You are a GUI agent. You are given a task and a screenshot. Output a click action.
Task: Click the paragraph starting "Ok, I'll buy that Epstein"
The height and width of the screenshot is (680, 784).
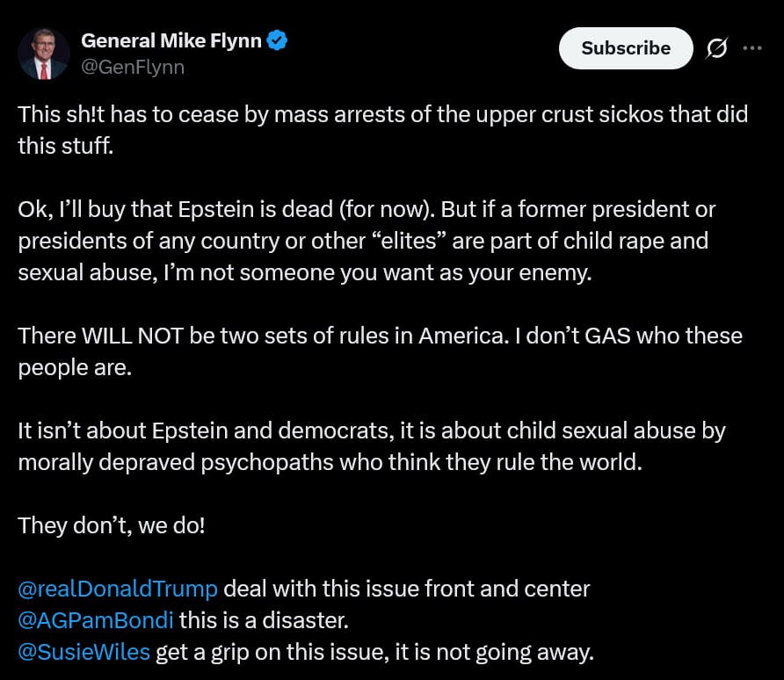tap(367, 241)
